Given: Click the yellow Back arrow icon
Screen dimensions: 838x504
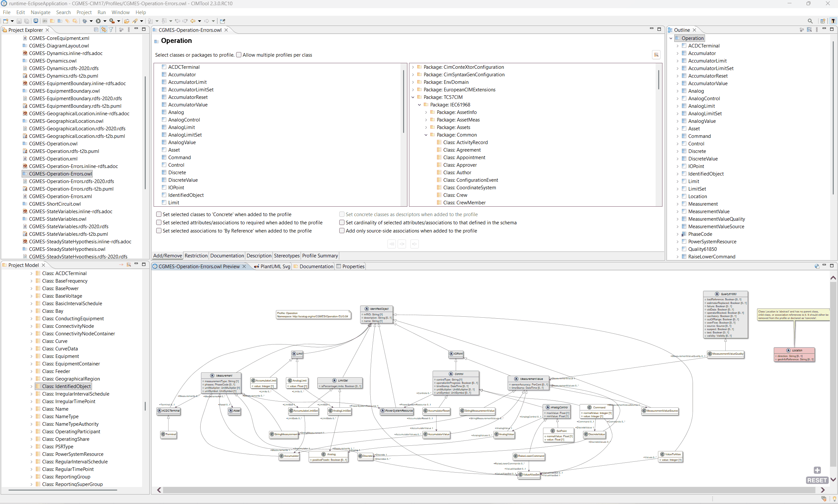Looking at the screenshot, I should pyautogui.click(x=193, y=21).
